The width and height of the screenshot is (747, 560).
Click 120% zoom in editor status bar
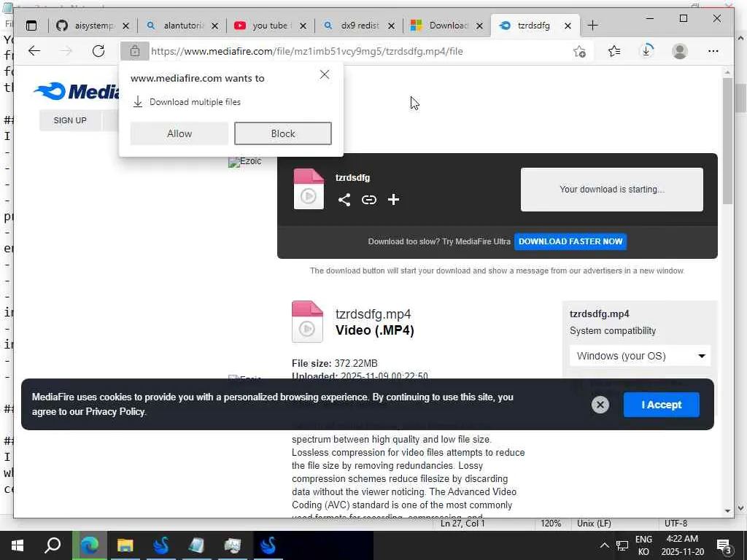[550, 524]
